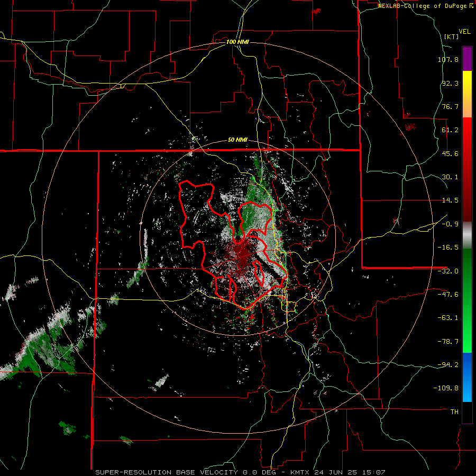Select the 61.2 scale value
This screenshot has height=476, width=476.
click(450, 130)
